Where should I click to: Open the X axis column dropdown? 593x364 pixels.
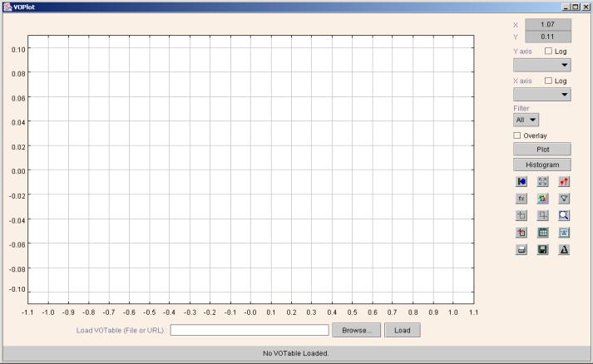coord(542,95)
